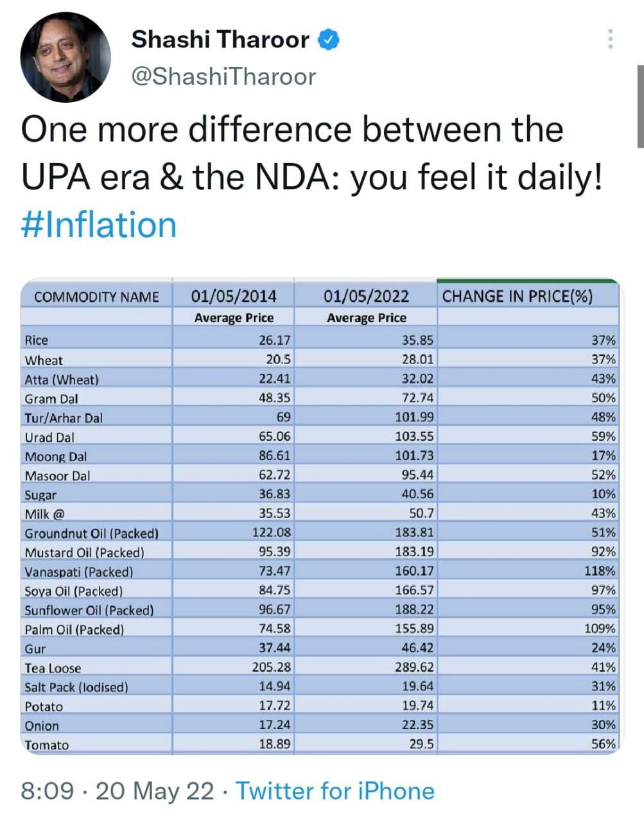This screenshot has height=822, width=644.
Task: Open the #Inflation hashtag
Action: [x=99, y=225]
